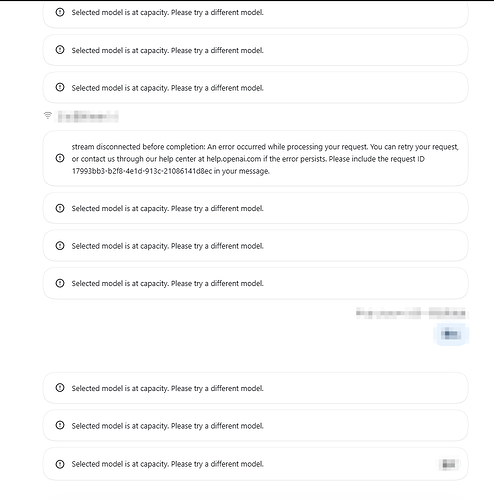Click blurred badge in the last error card
This screenshot has width=494, height=500.
449,464
